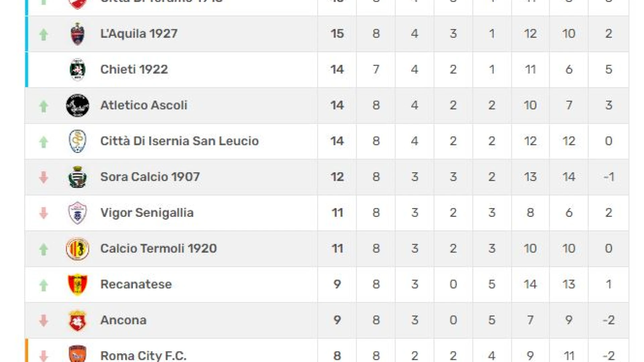Open the Atletico Ascoli black round crest

(77, 105)
